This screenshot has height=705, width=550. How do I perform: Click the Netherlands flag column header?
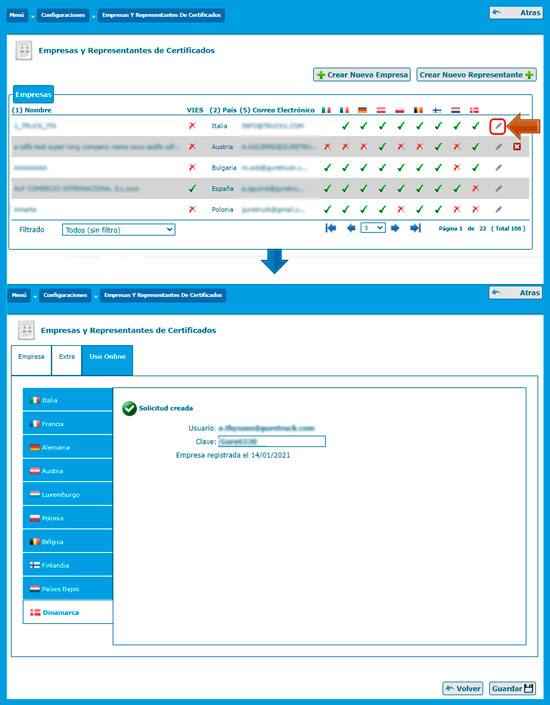pyautogui.click(x=456, y=110)
